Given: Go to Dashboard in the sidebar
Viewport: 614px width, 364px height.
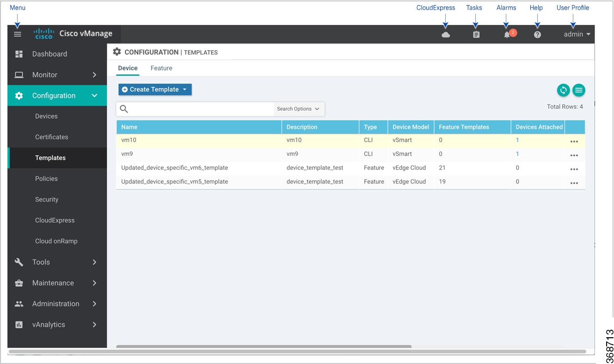Looking at the screenshot, I should (49, 54).
